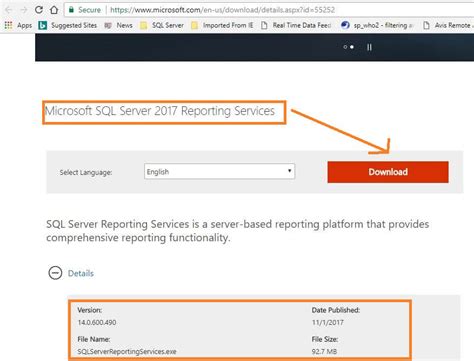The image size is (474, 361).
Task: Open the Apps grid bookmark
Action: [x=18, y=25]
